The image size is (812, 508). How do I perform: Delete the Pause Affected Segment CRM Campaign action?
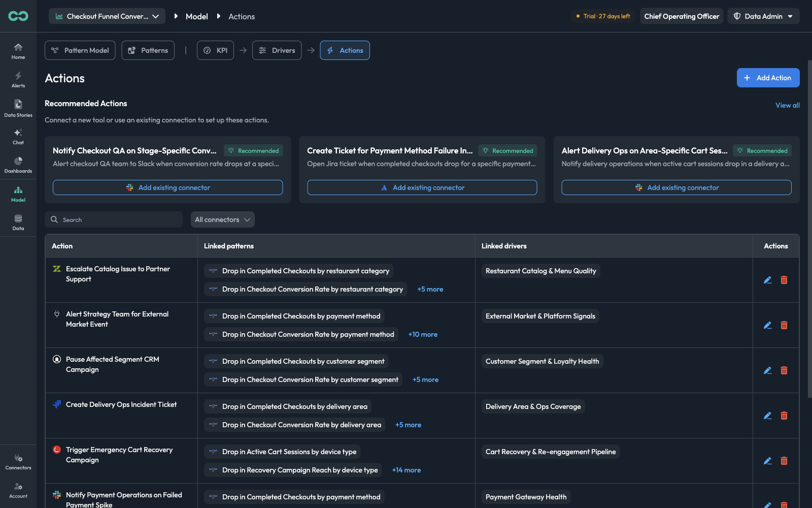pyautogui.click(x=784, y=370)
